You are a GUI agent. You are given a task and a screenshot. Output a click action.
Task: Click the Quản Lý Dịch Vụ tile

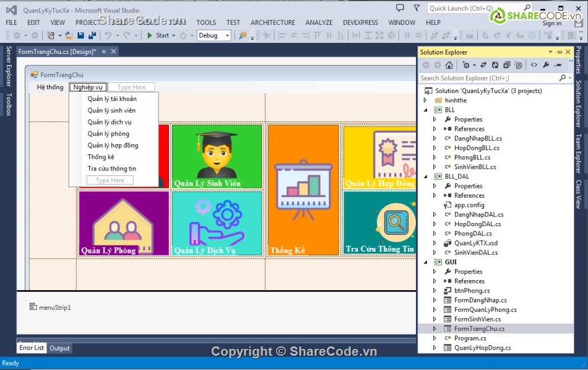coord(217,223)
